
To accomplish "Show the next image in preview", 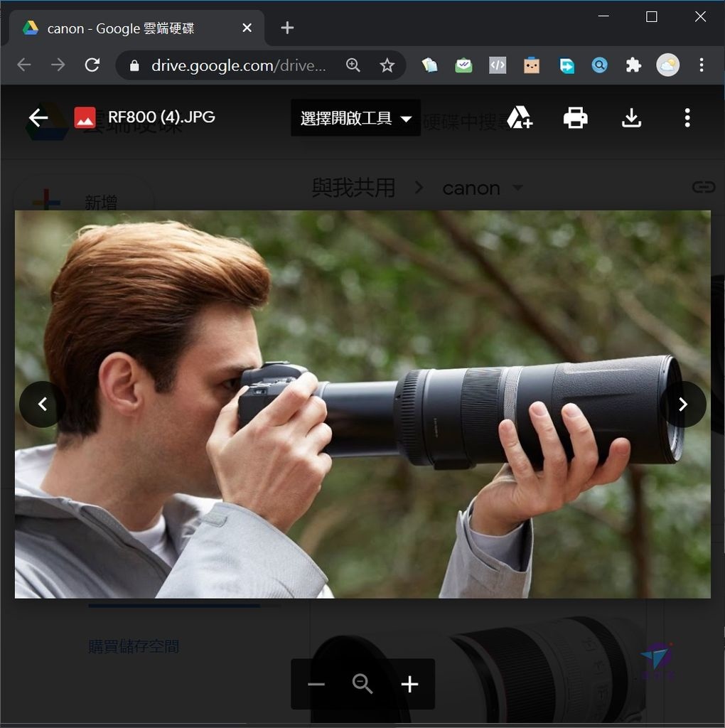I will [x=683, y=405].
